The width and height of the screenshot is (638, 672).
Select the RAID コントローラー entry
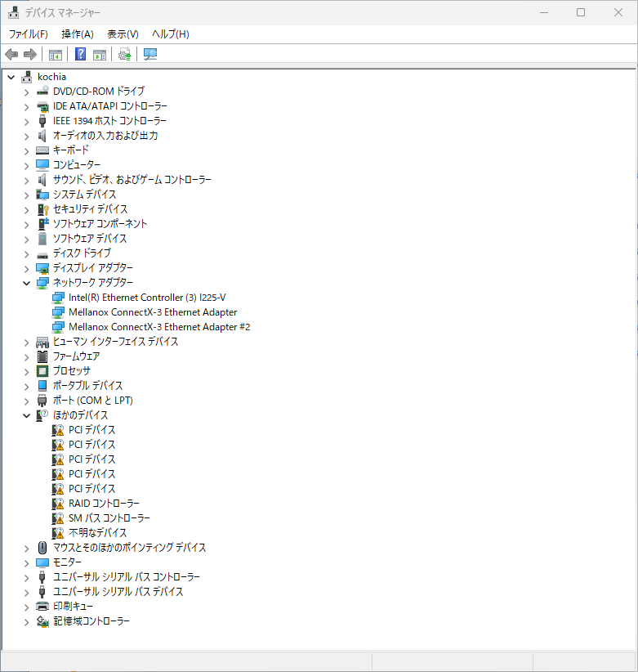point(104,504)
